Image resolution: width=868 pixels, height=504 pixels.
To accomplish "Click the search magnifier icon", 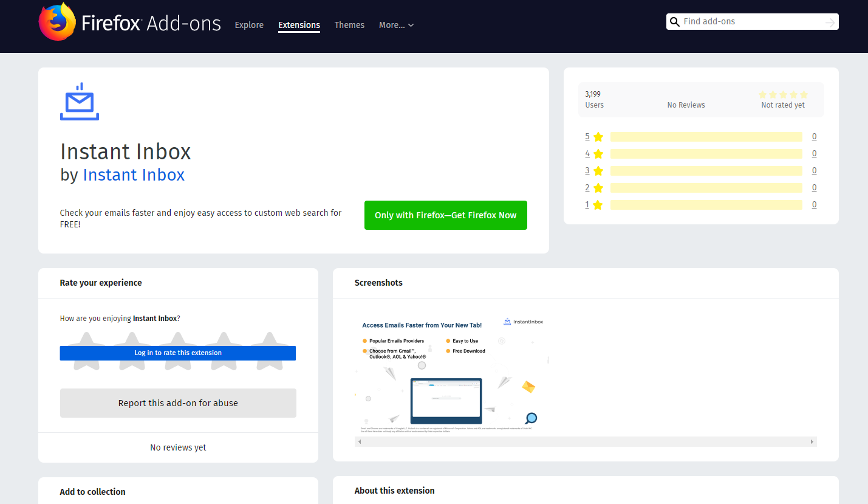I will tap(674, 22).
